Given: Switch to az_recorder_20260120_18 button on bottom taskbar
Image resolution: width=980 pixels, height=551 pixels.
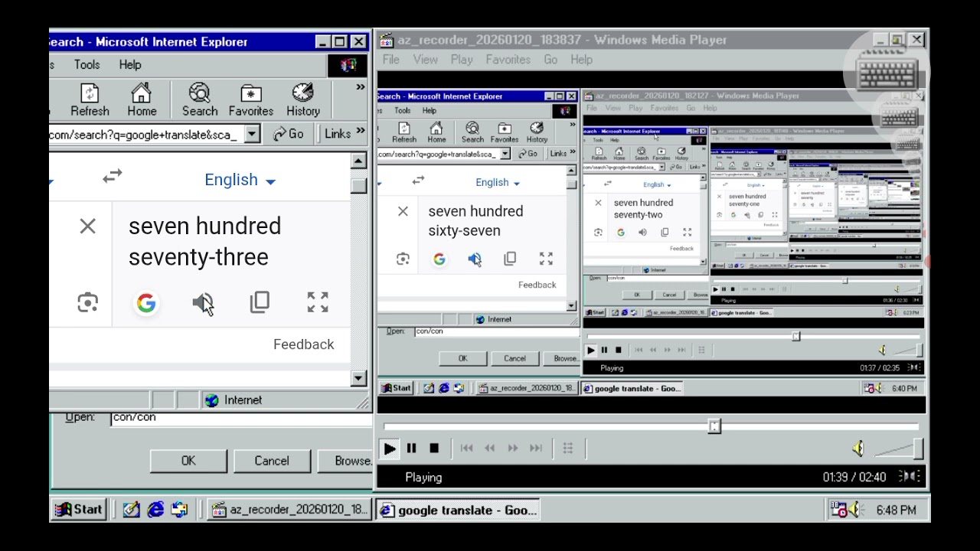Looking at the screenshot, I should pyautogui.click(x=289, y=510).
